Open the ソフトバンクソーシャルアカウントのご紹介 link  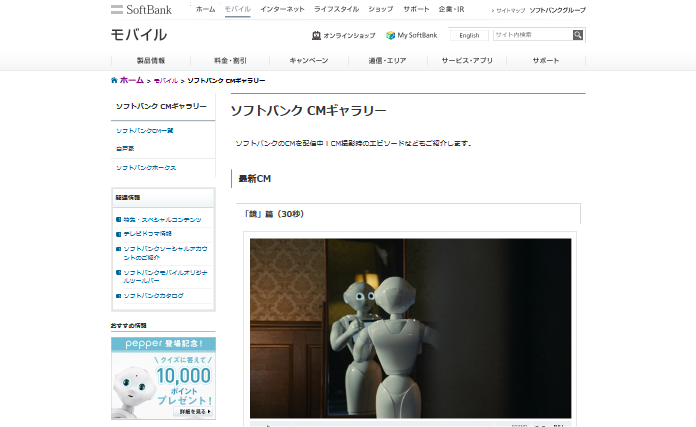tap(165, 253)
